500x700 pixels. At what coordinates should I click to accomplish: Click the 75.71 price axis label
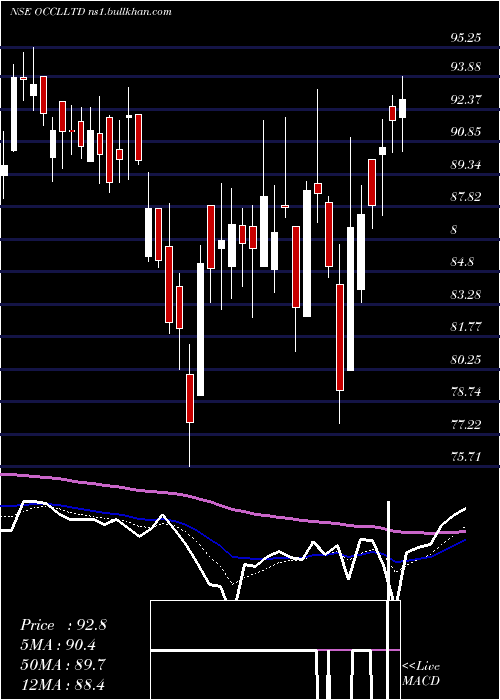466,457
